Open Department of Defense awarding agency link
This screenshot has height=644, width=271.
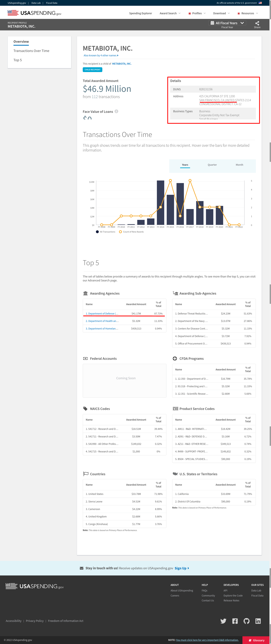click(x=102, y=314)
